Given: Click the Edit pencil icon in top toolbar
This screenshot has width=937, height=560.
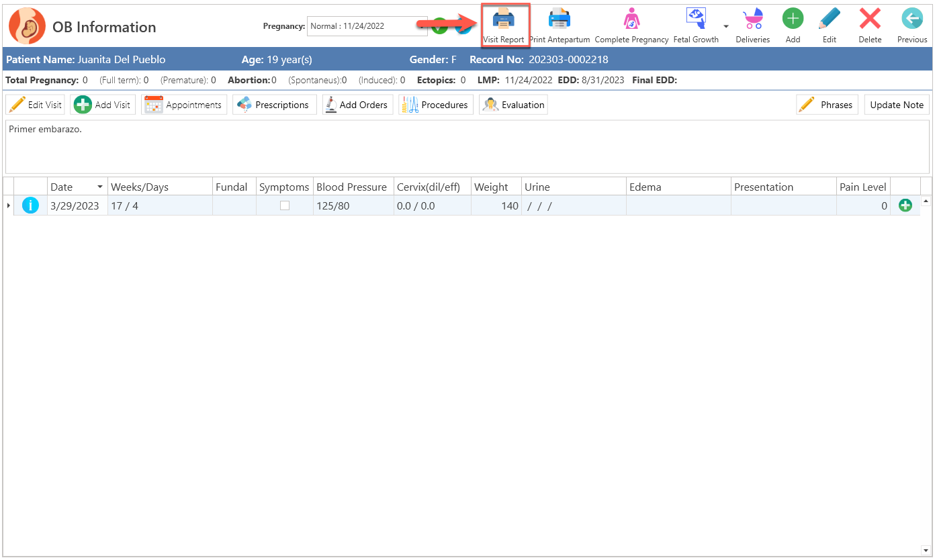Looking at the screenshot, I should coord(830,19).
